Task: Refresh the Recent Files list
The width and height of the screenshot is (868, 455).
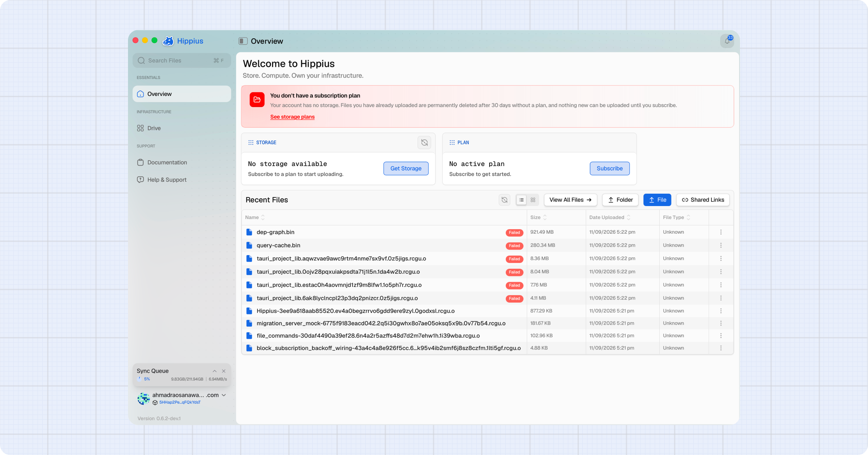Action: pos(504,200)
